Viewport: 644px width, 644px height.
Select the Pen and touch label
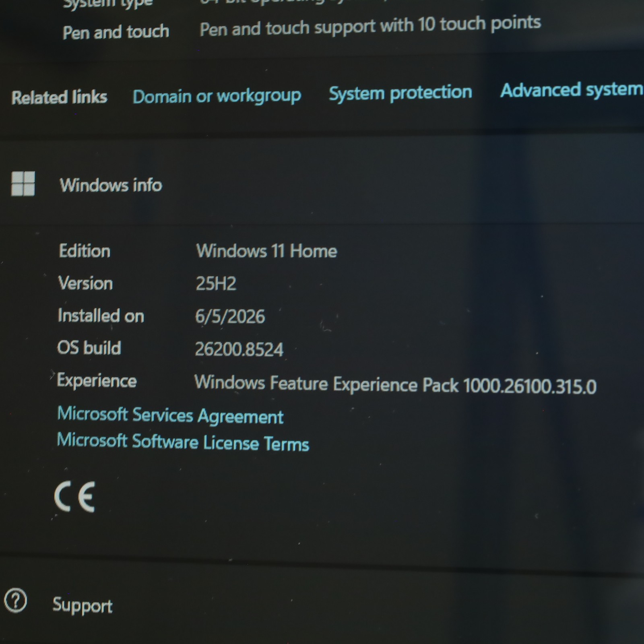tap(116, 32)
